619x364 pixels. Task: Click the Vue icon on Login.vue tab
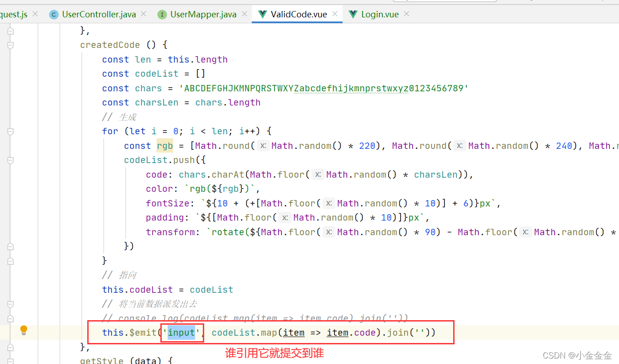[x=353, y=15]
